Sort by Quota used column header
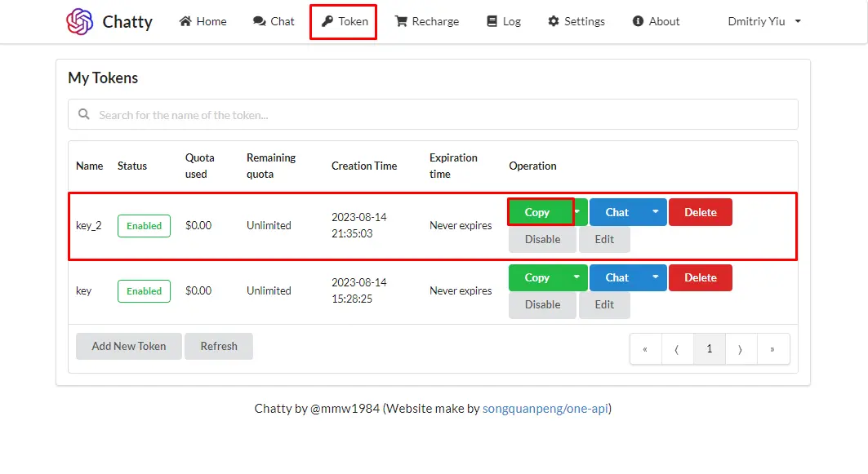 pos(200,166)
